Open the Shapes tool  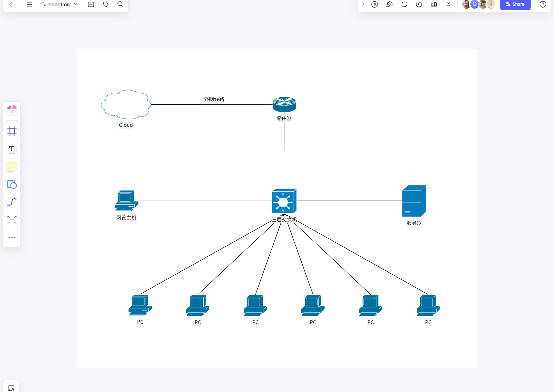12,184
